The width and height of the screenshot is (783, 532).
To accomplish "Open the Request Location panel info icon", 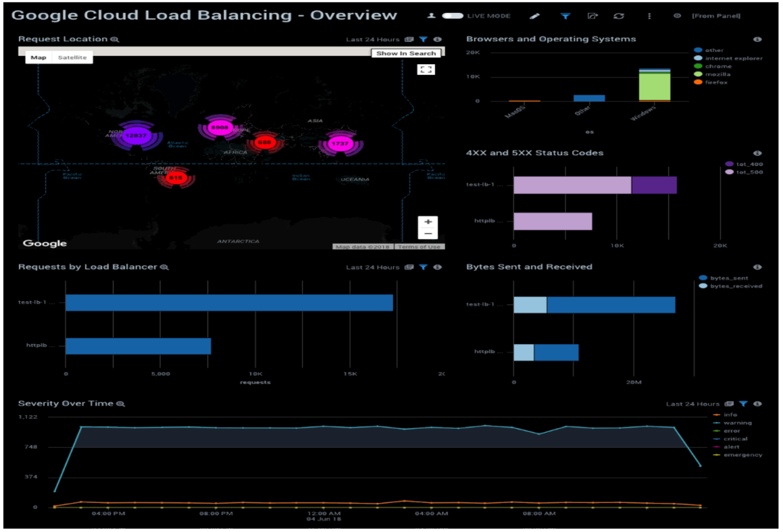I will tap(437, 40).
